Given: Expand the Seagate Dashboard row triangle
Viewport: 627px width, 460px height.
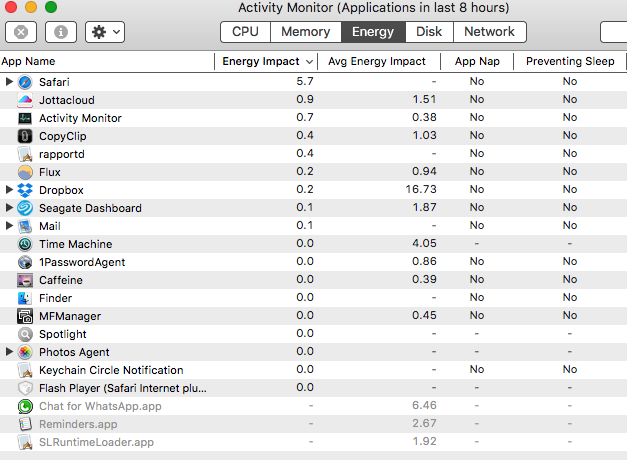Looking at the screenshot, I should 9,207.
